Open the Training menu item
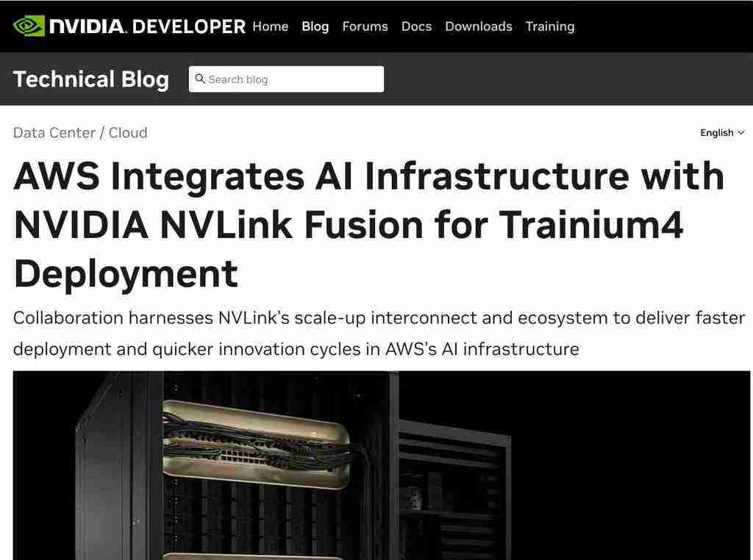 point(549,26)
